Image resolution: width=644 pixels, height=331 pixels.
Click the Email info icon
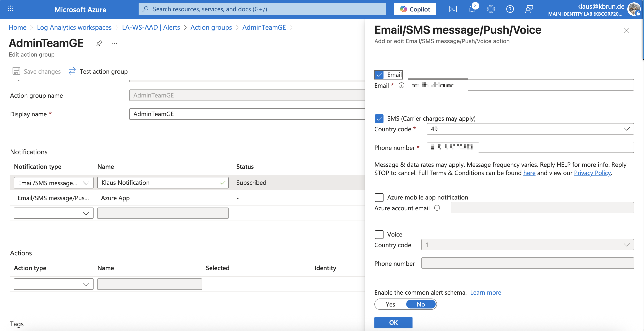point(401,86)
